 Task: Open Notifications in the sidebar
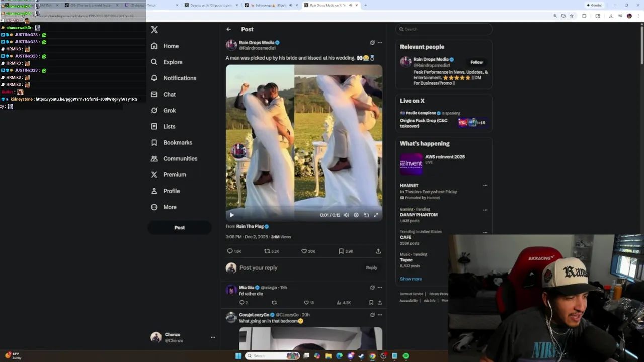pyautogui.click(x=174, y=78)
